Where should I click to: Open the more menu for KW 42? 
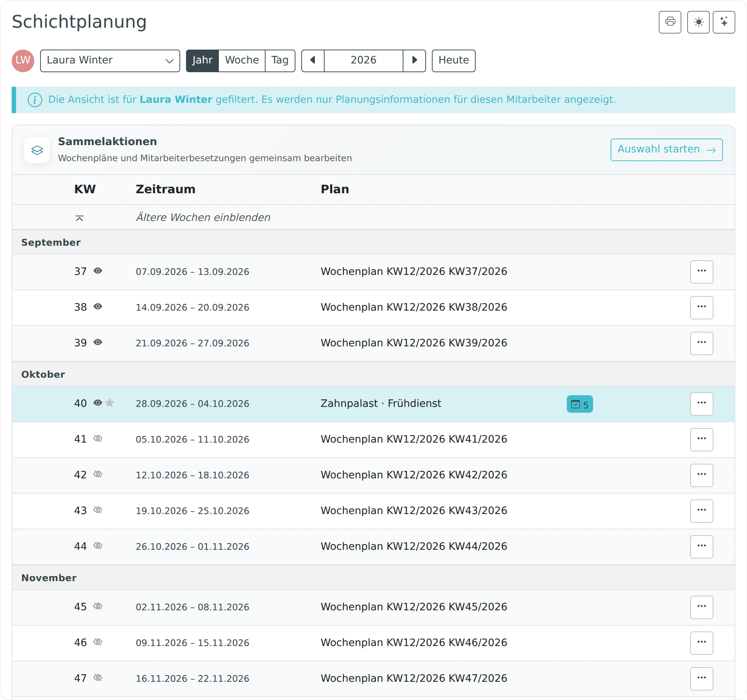(x=701, y=475)
